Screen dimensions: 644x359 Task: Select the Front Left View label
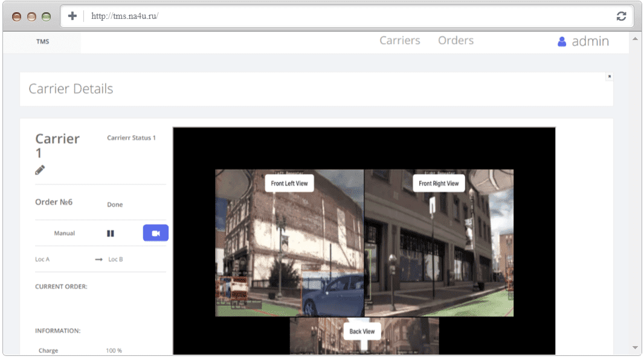(x=289, y=183)
